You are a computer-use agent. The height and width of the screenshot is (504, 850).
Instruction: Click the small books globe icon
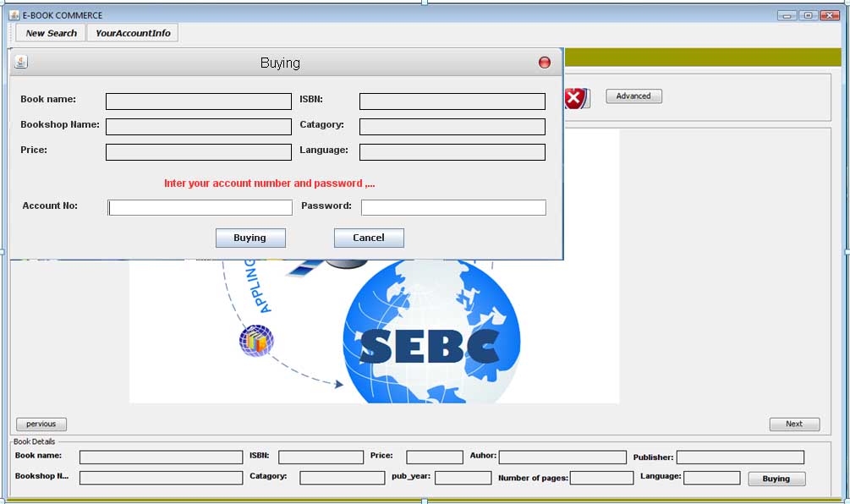coord(255,341)
